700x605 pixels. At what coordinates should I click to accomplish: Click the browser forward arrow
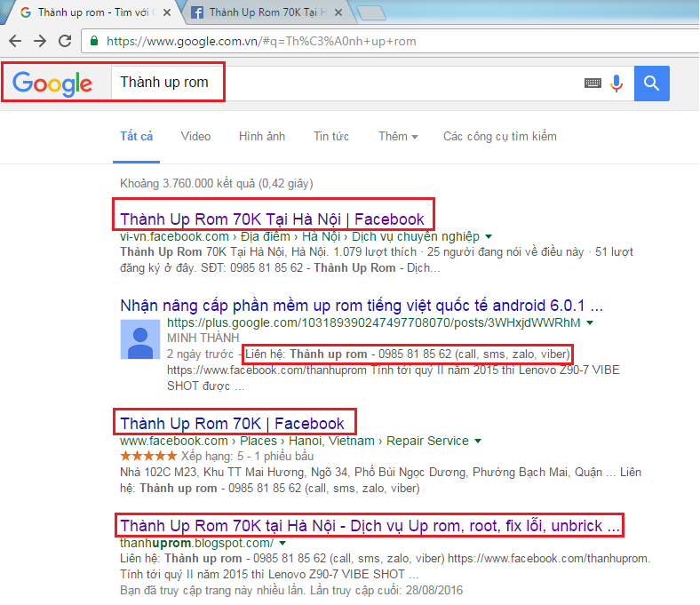tap(40, 41)
